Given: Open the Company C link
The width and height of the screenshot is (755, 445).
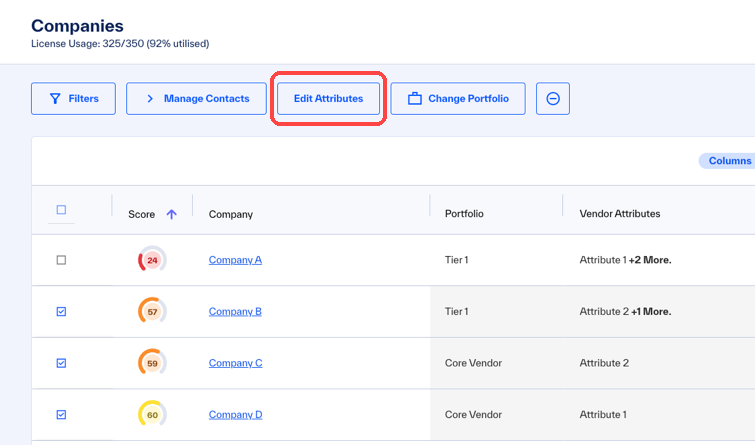Looking at the screenshot, I should [235, 363].
